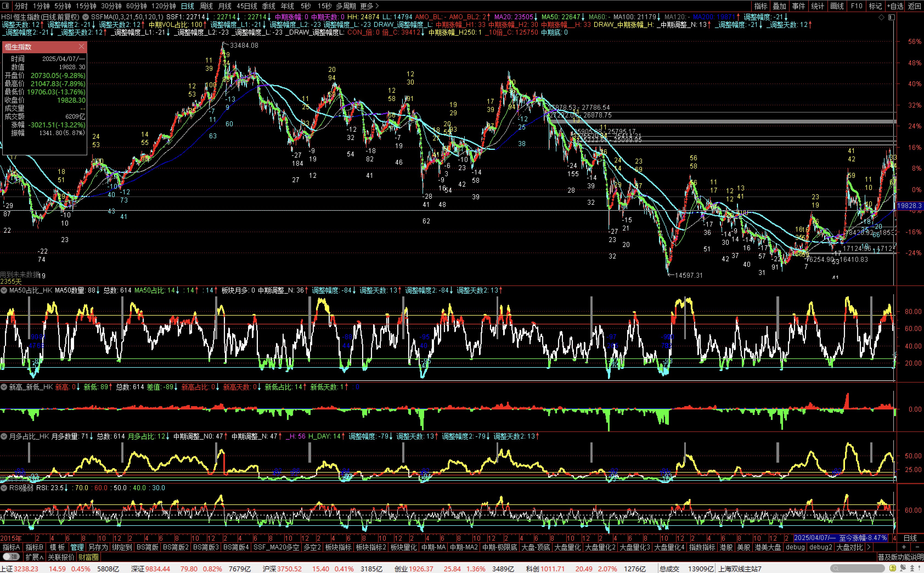The image size is (924, 573).
Task: Toggle the side panel icon above the price axis
Action: click(x=891, y=17)
